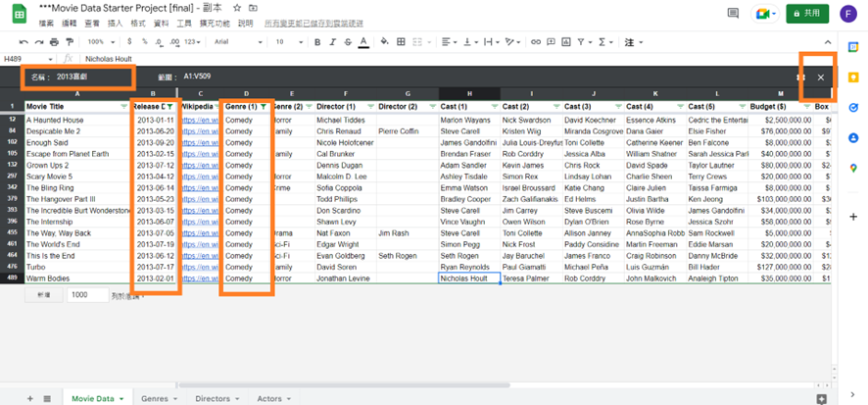Open Arial font dropdown
Viewport: 868px width, 405px height.
click(238, 42)
